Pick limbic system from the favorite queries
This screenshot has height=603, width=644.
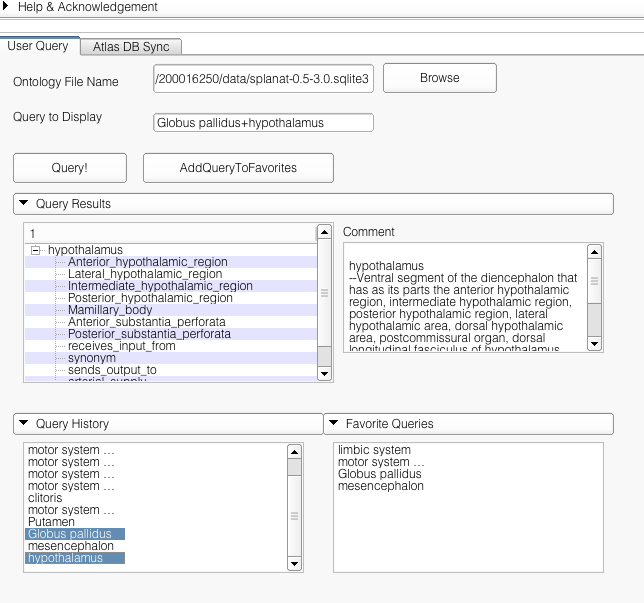[x=374, y=450]
